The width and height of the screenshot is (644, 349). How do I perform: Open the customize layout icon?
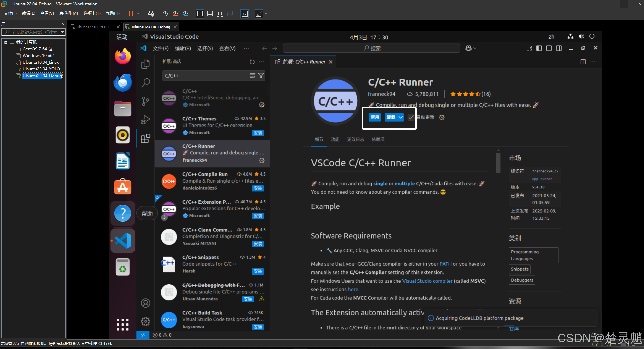click(x=529, y=48)
